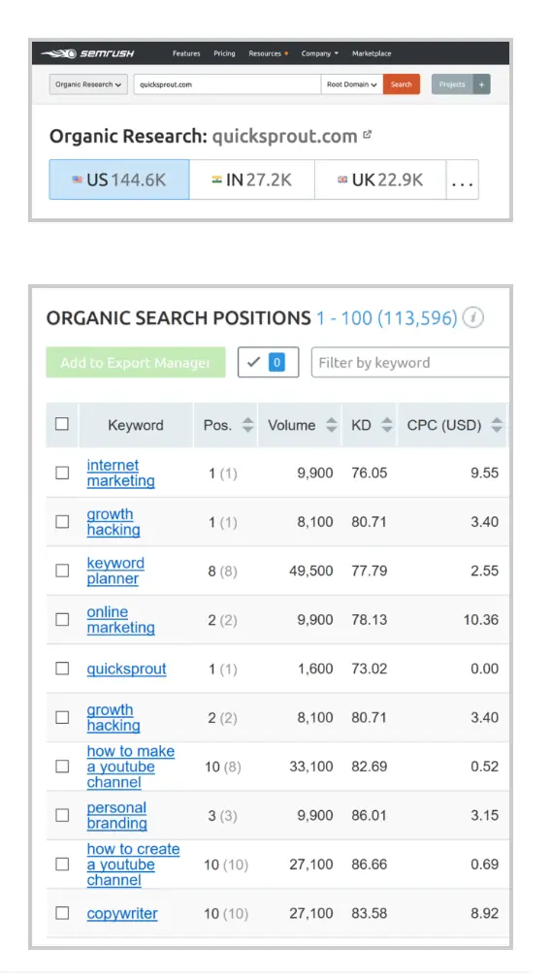Sort by the Volume column arrows
The height and width of the screenshot is (980, 552).
[332, 425]
